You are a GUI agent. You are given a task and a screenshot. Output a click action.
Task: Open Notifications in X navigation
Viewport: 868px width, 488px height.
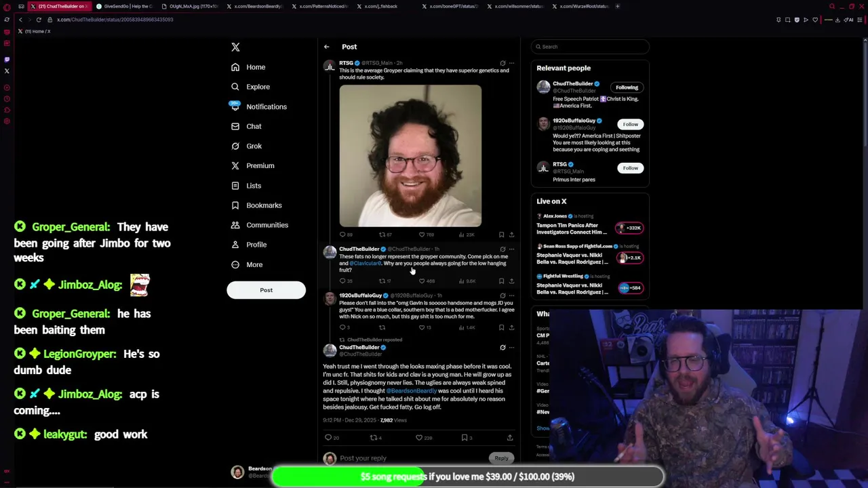258,106
